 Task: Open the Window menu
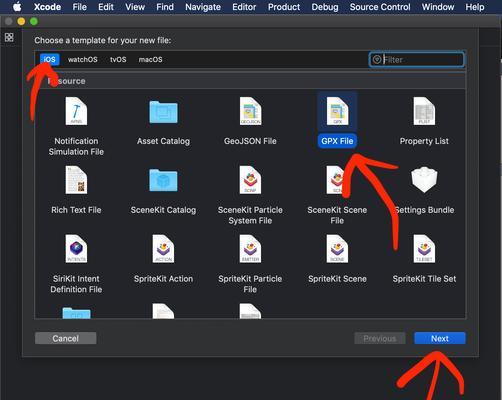[x=438, y=7]
